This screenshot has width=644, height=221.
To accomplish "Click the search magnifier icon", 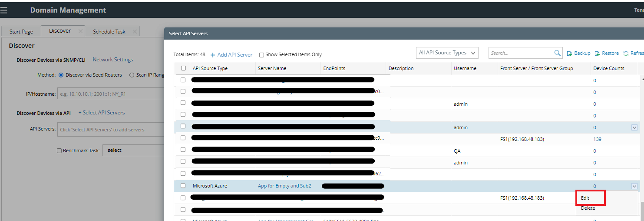I will click(558, 53).
